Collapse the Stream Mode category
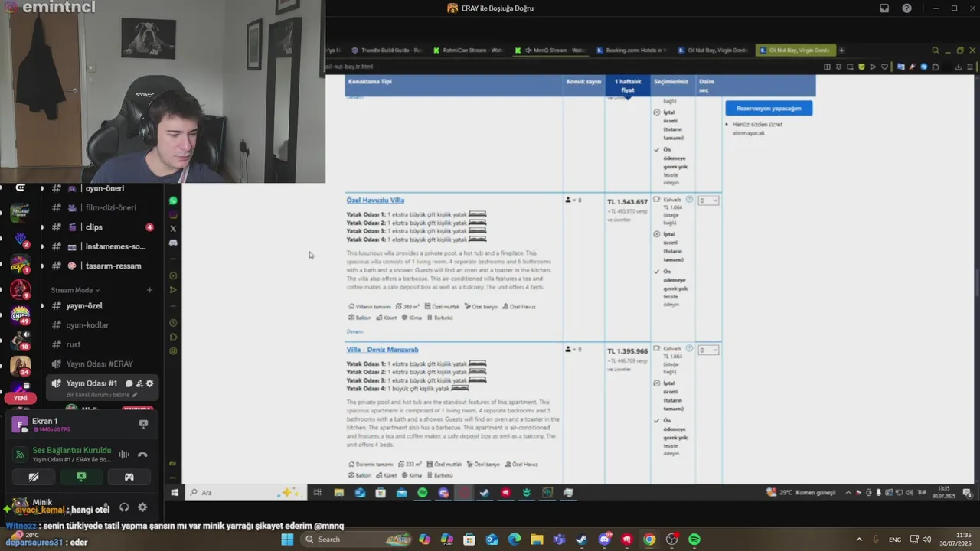 coord(75,290)
